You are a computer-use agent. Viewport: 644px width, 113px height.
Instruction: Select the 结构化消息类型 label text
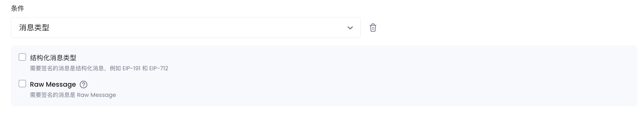[x=53, y=58]
